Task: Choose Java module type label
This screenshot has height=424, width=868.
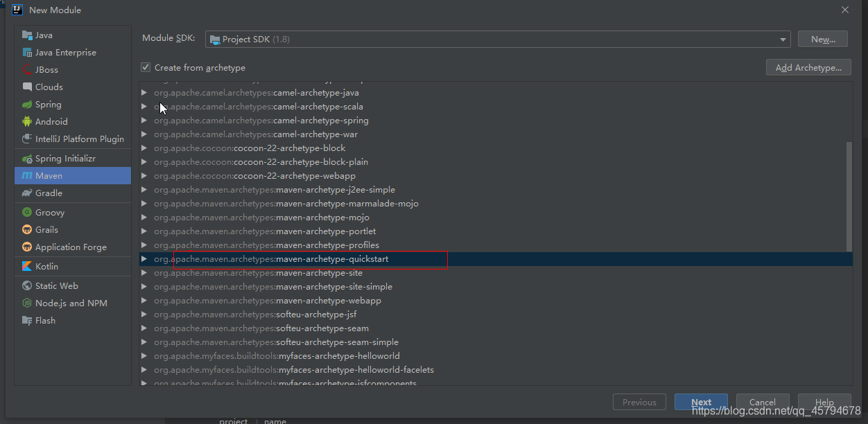Action: click(x=44, y=35)
